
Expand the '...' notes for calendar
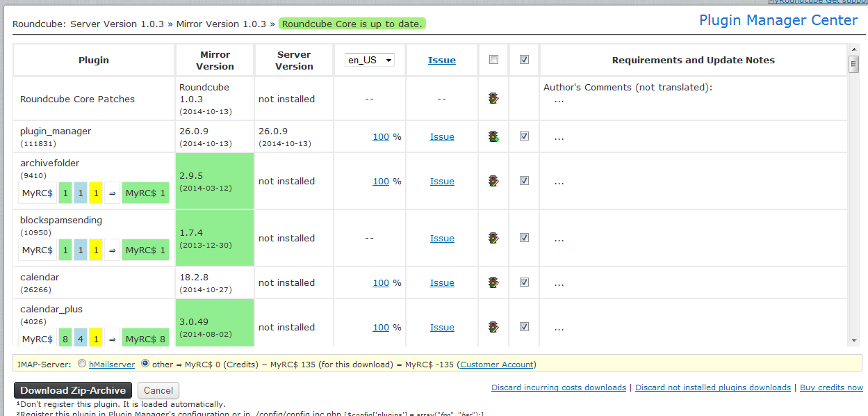click(559, 283)
